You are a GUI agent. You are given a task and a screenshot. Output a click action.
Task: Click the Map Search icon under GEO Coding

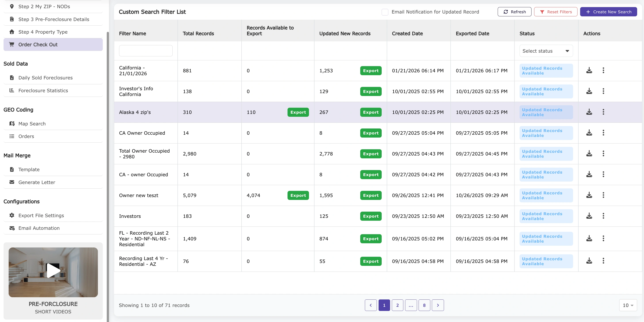coord(12,123)
